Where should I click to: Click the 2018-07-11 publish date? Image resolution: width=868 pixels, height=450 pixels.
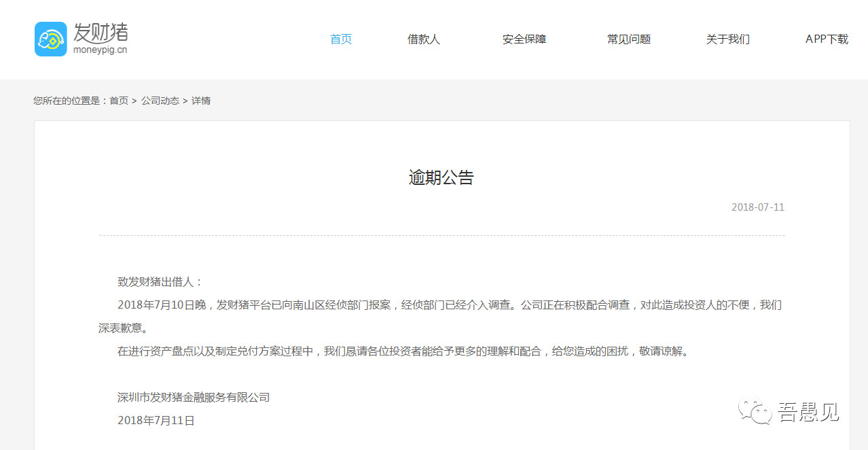[x=758, y=207]
